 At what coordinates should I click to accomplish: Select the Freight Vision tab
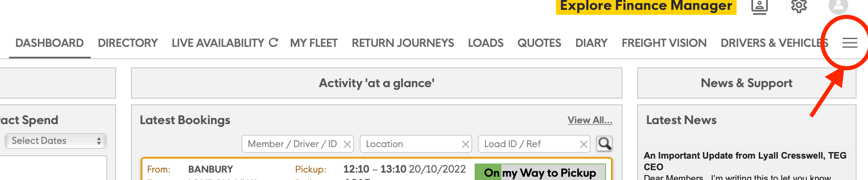pyautogui.click(x=664, y=43)
